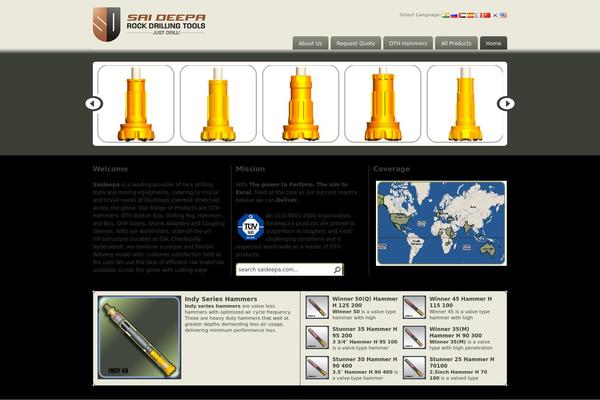Click the Welcome section heading
This screenshot has height=400, width=600.
point(110,169)
